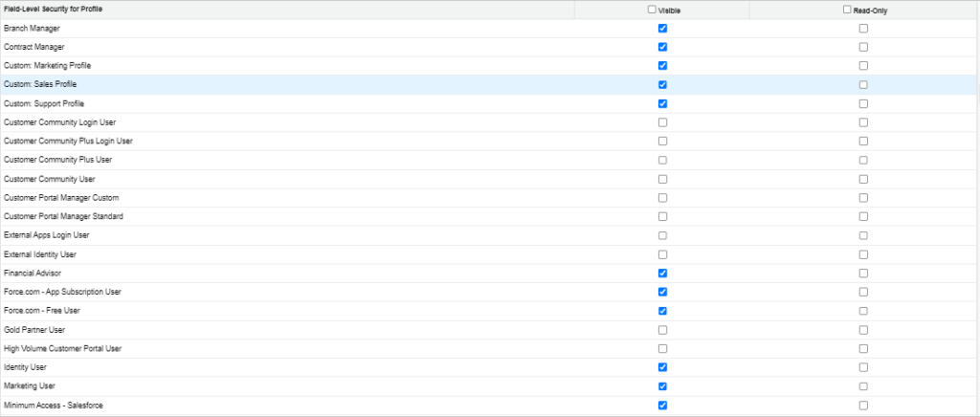
Task: Check Visible for Gold Partner User
Action: tap(662, 330)
